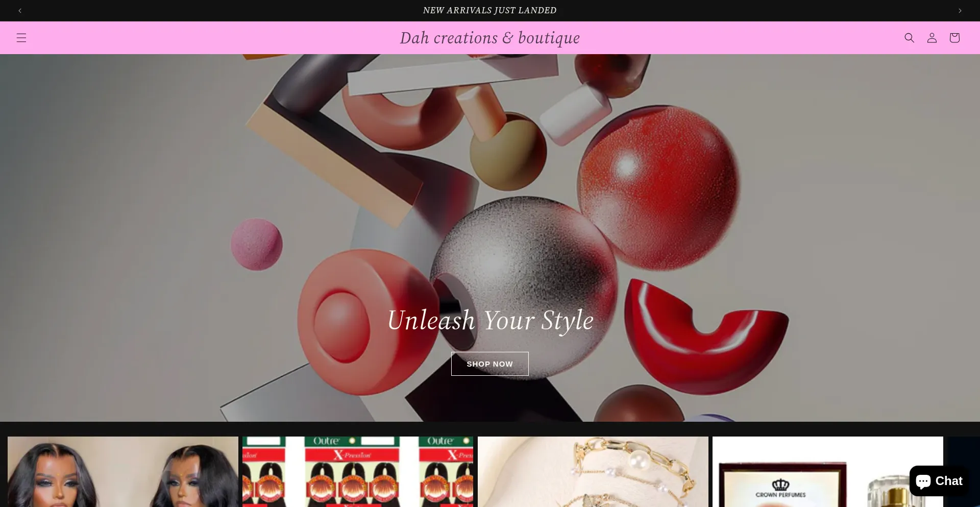Click the small pink ball in banner
The height and width of the screenshot is (507, 980).
(x=256, y=244)
